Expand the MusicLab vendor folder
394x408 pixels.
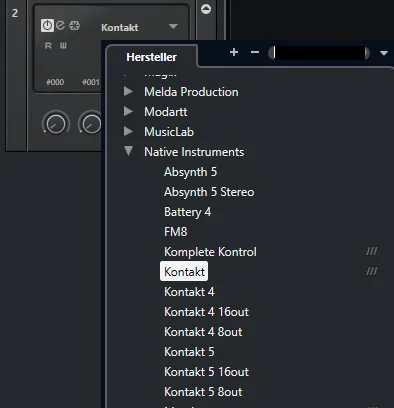(128, 131)
